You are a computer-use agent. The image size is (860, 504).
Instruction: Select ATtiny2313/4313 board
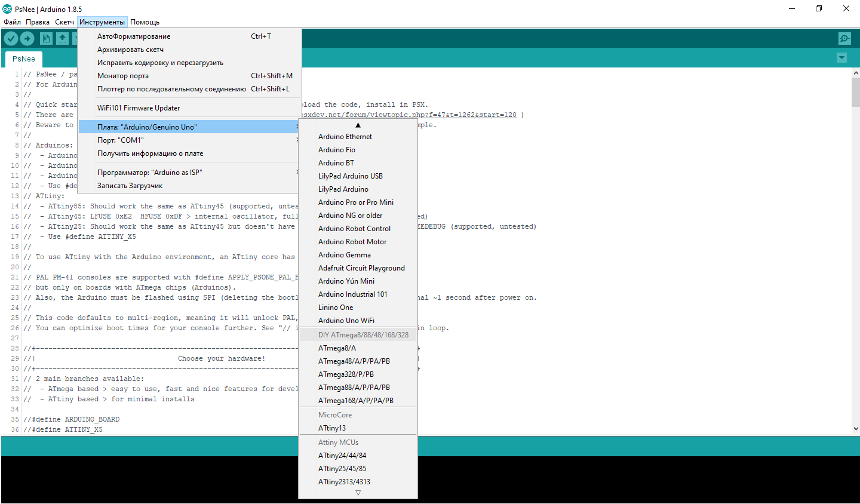(358, 482)
